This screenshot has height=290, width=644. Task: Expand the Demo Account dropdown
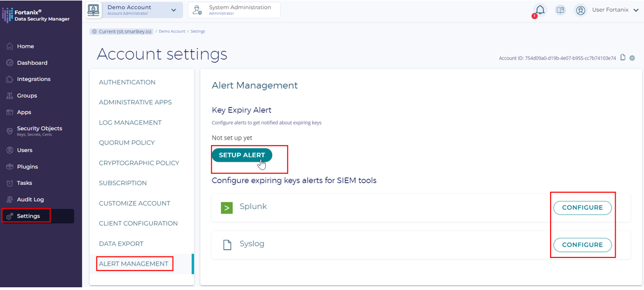tap(174, 10)
